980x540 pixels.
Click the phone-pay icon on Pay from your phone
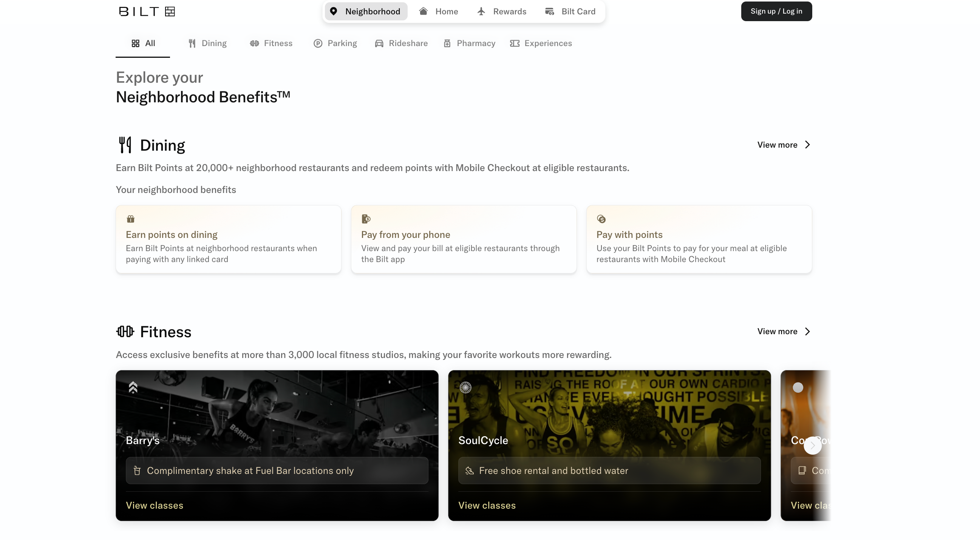click(366, 219)
